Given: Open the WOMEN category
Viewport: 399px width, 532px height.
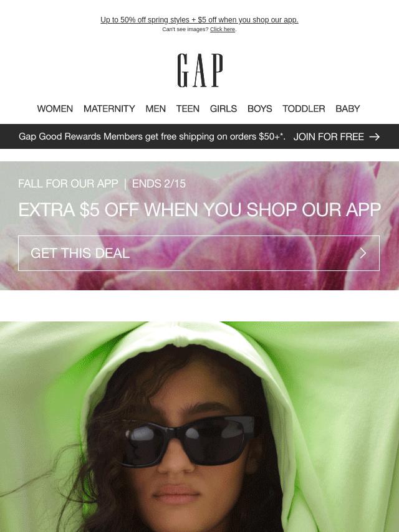Looking at the screenshot, I should [x=55, y=108].
